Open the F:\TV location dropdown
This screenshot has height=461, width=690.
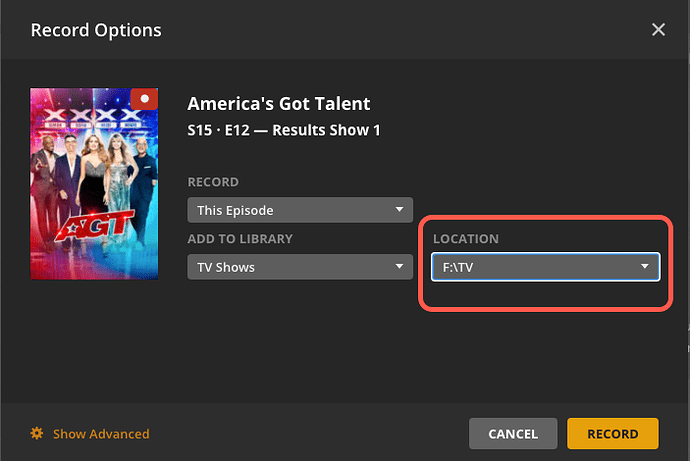544,267
